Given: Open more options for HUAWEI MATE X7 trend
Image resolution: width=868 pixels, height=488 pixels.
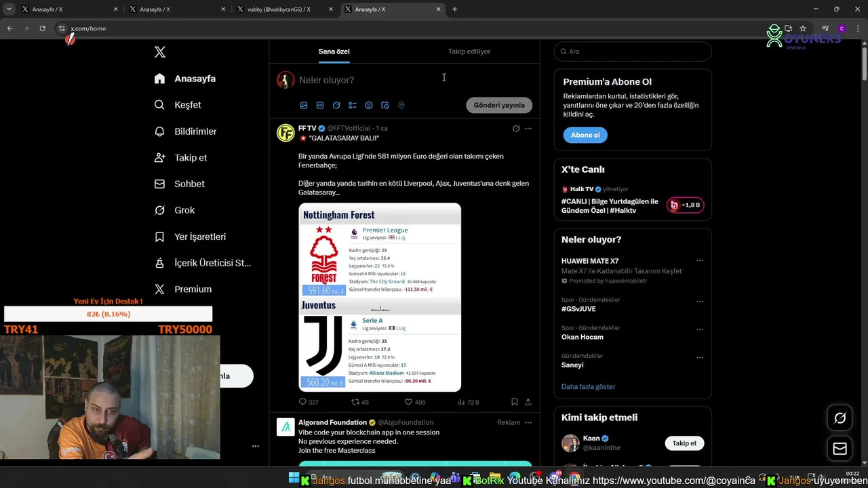Looking at the screenshot, I should coord(700,261).
